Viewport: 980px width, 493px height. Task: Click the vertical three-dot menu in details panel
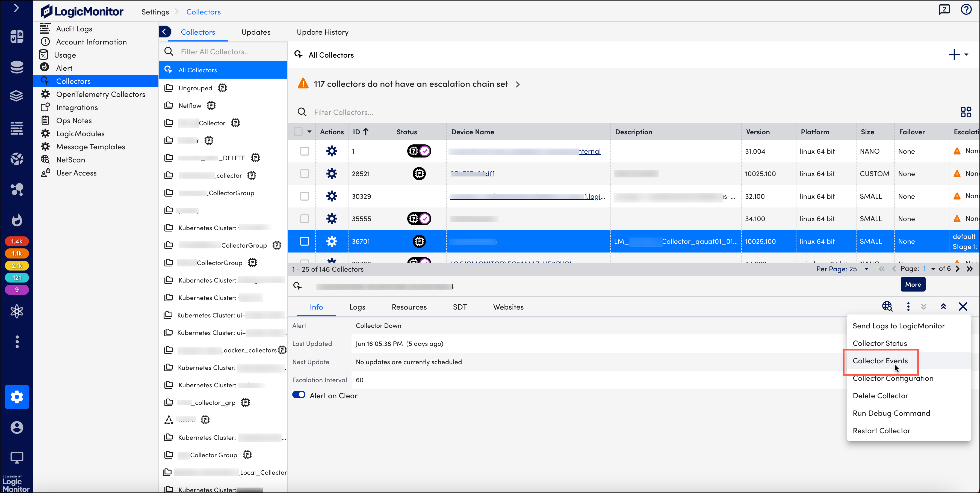(908, 306)
